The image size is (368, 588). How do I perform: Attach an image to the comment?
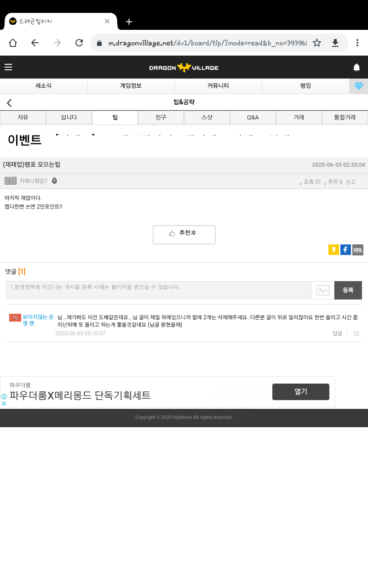(323, 290)
